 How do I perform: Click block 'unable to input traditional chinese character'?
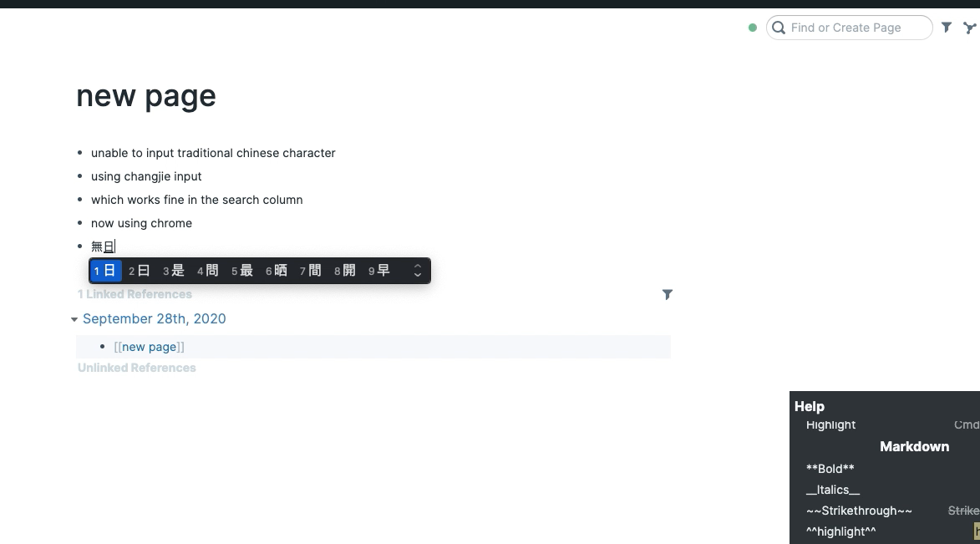[x=213, y=153]
